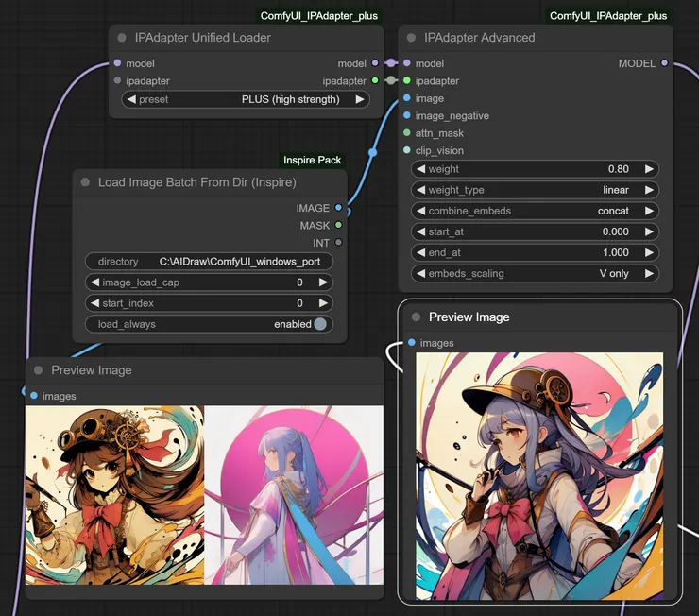Decrease end_at value with left arrow
699x616 pixels.
421,252
